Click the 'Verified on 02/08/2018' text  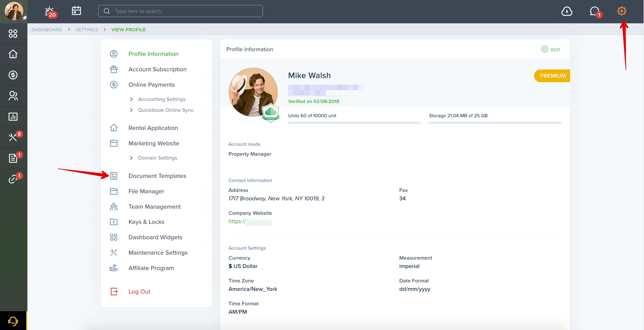[313, 101]
